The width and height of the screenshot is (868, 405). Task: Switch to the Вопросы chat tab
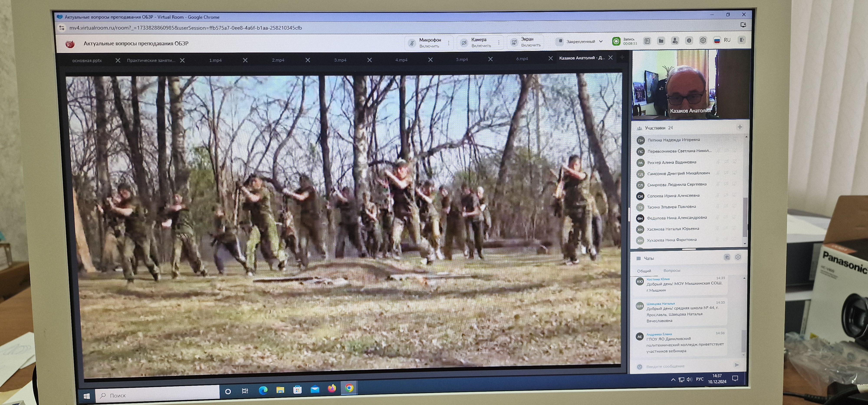tap(672, 270)
